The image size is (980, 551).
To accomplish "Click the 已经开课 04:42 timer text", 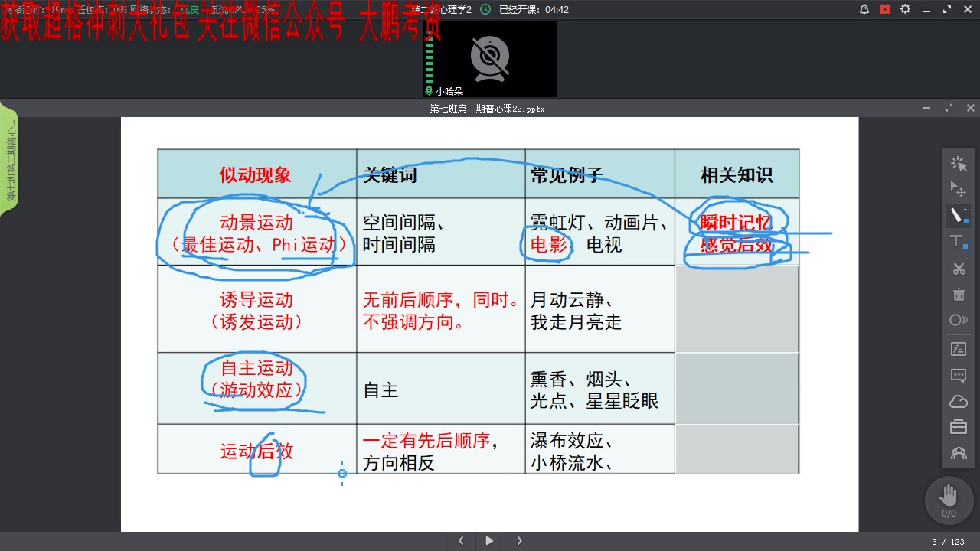I will pyautogui.click(x=534, y=10).
